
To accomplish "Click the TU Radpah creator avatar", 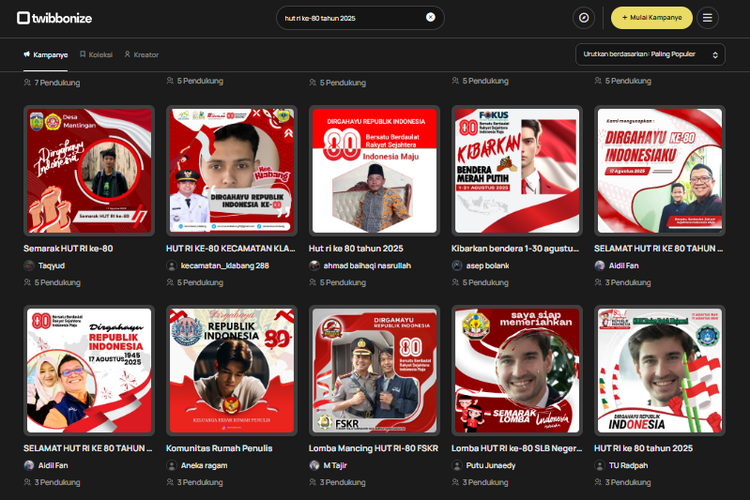I will 600,465.
